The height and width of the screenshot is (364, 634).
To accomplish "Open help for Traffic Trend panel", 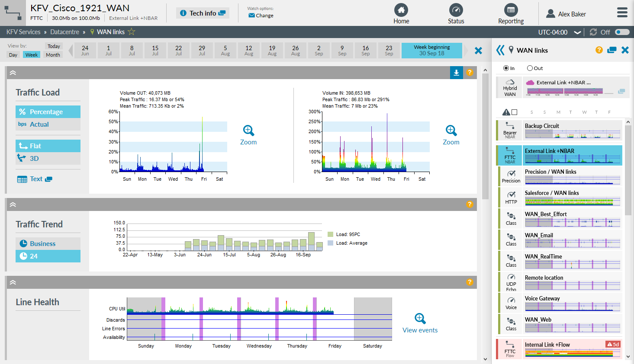I will tap(470, 204).
